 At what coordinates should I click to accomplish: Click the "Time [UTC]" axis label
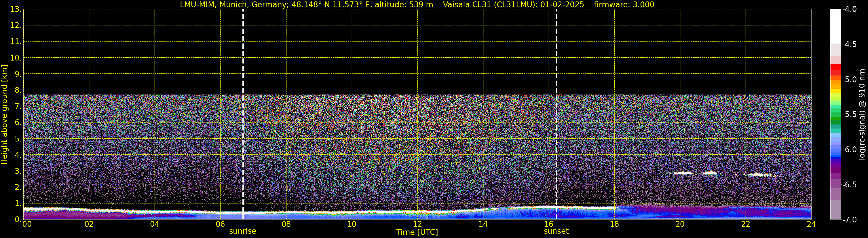[417, 232]
